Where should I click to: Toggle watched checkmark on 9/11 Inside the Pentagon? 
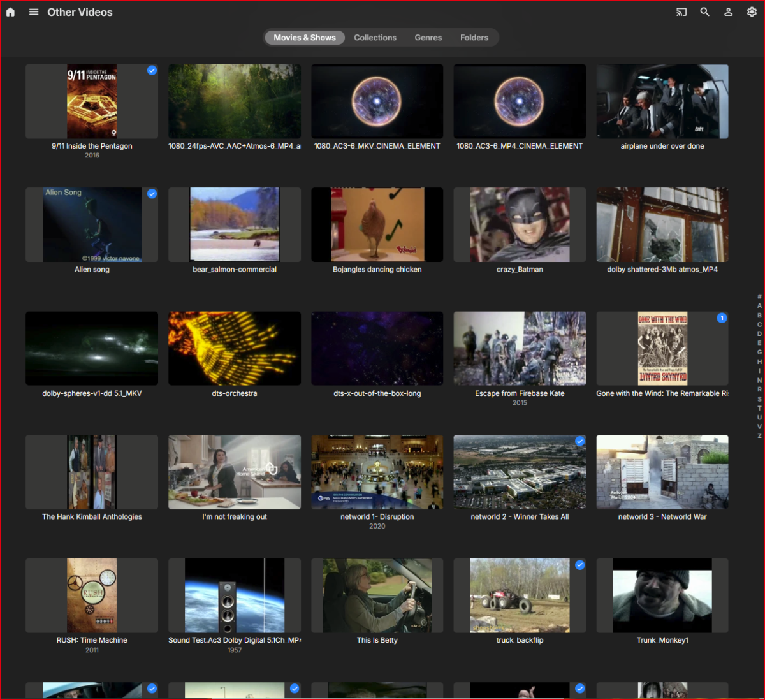click(152, 70)
